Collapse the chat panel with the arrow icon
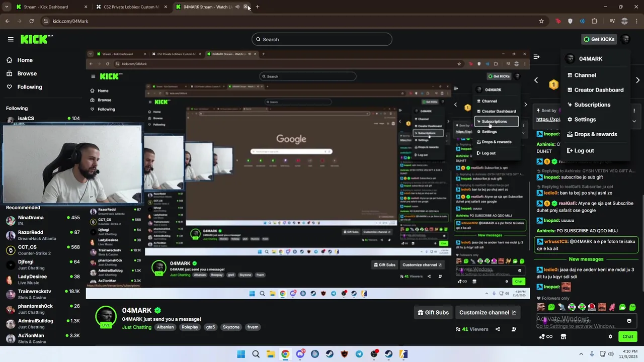 (536, 57)
